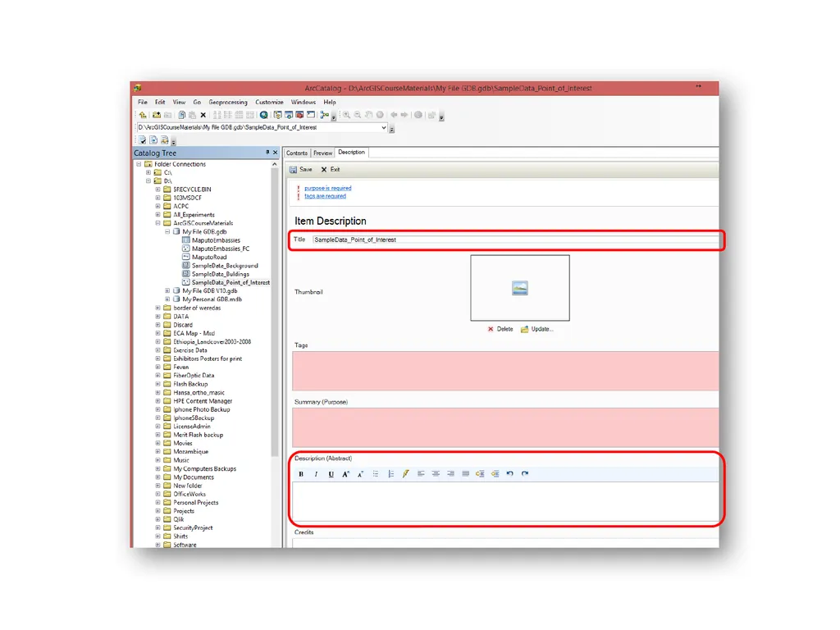Click the Export metadata toolbar icon
This screenshot has height=630, width=840.
click(x=153, y=140)
